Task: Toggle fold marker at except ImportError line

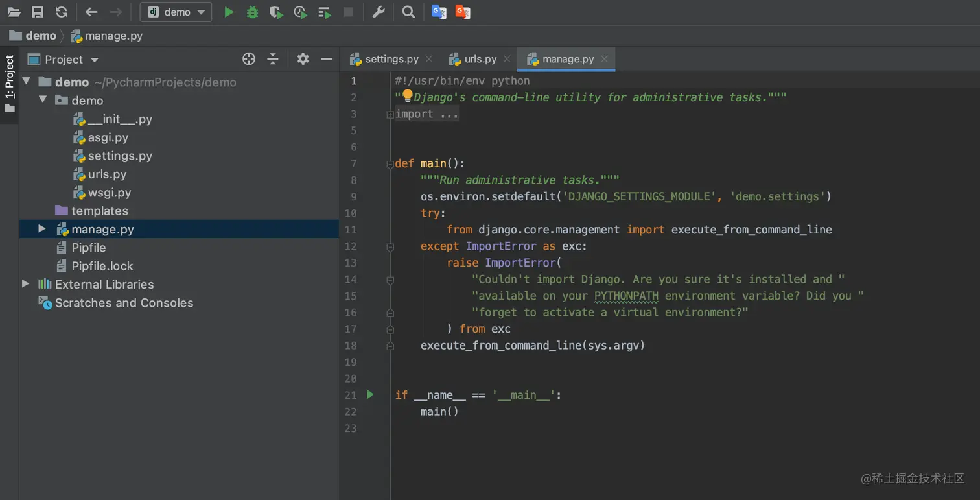Action: click(x=390, y=246)
